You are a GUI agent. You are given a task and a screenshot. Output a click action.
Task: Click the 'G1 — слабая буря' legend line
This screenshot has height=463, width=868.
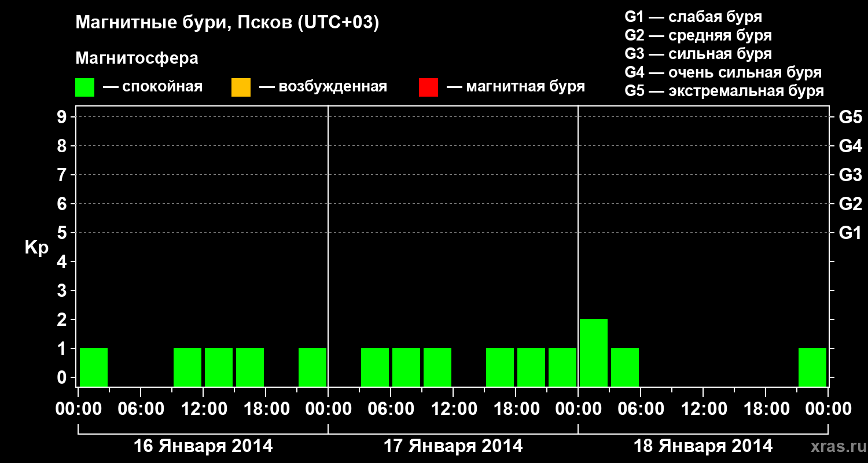coord(693,16)
